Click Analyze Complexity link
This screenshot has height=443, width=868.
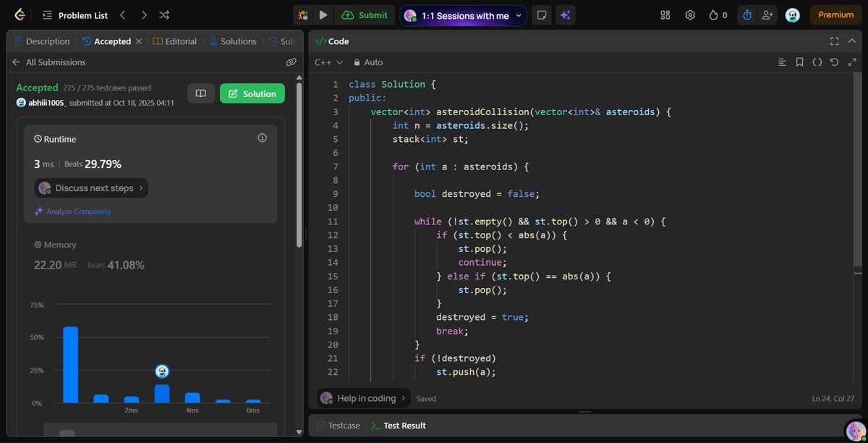click(72, 211)
